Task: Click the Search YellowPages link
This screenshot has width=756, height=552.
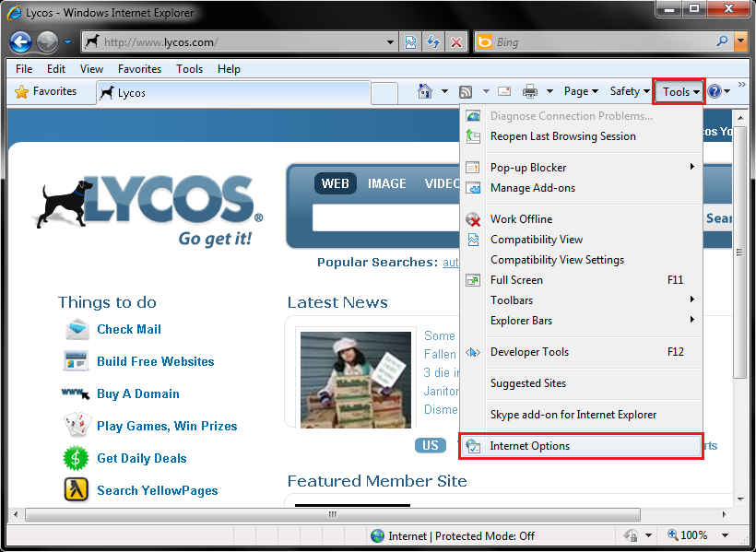Action: [x=157, y=491]
